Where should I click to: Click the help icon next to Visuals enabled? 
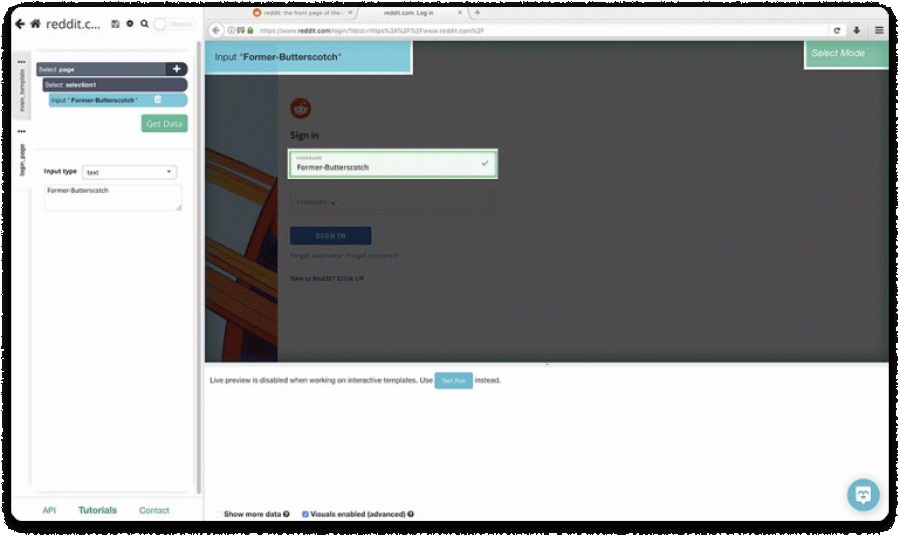[x=410, y=514]
